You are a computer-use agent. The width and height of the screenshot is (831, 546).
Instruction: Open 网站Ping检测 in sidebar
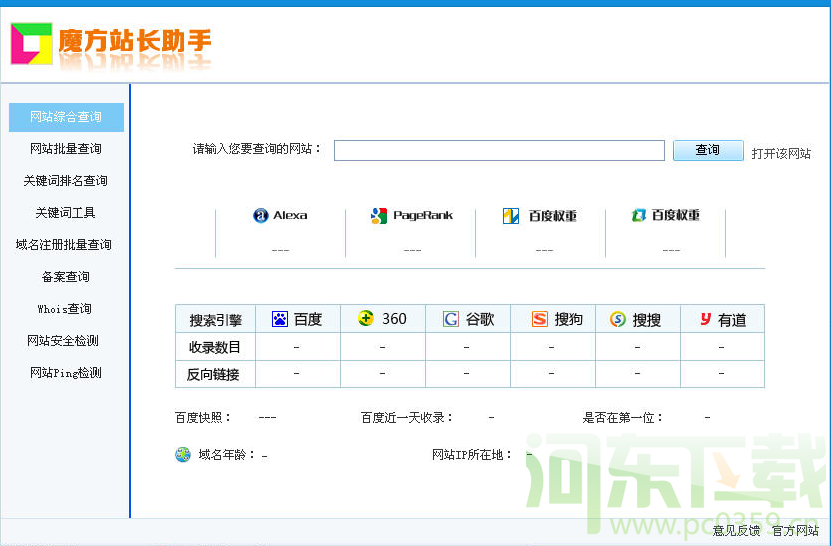(x=66, y=373)
